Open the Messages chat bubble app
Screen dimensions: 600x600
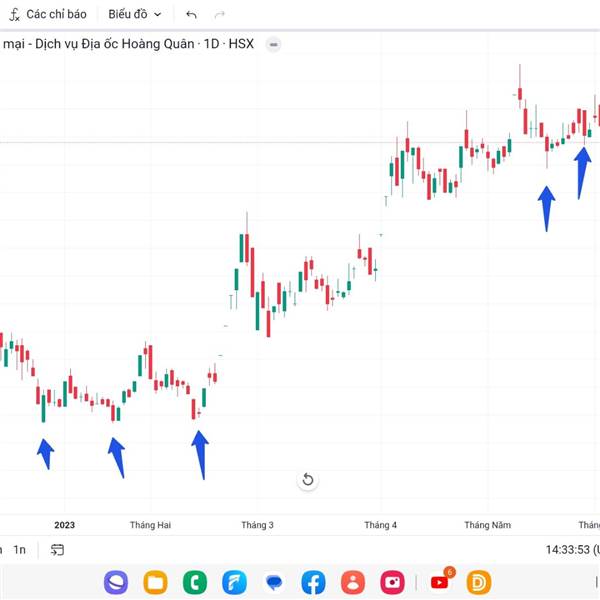(x=274, y=582)
